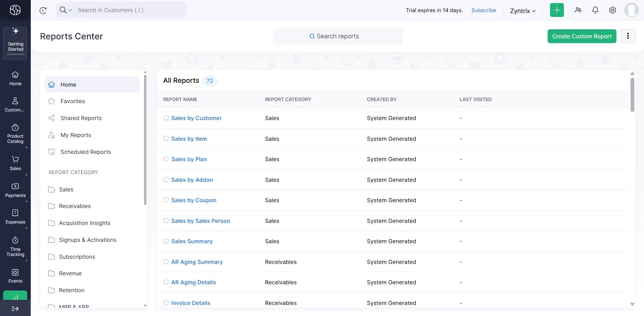
Task: Favorite the Sales by Customer report
Action: click(x=166, y=118)
